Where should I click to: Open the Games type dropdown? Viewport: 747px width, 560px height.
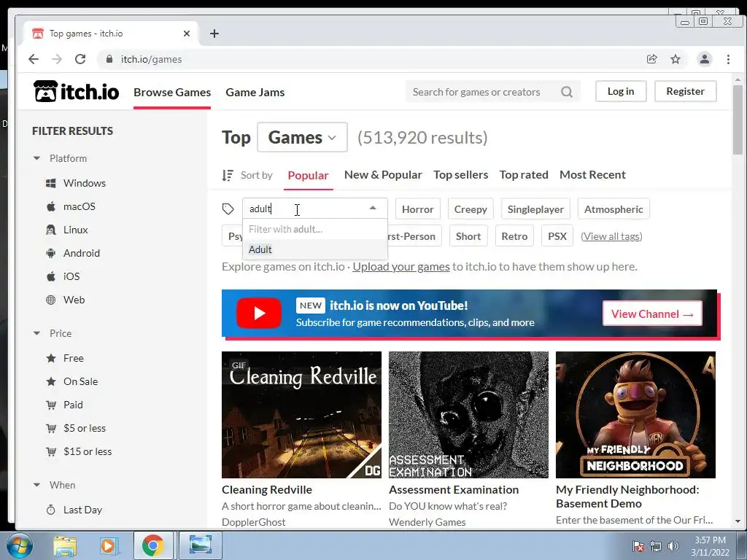tap(302, 137)
